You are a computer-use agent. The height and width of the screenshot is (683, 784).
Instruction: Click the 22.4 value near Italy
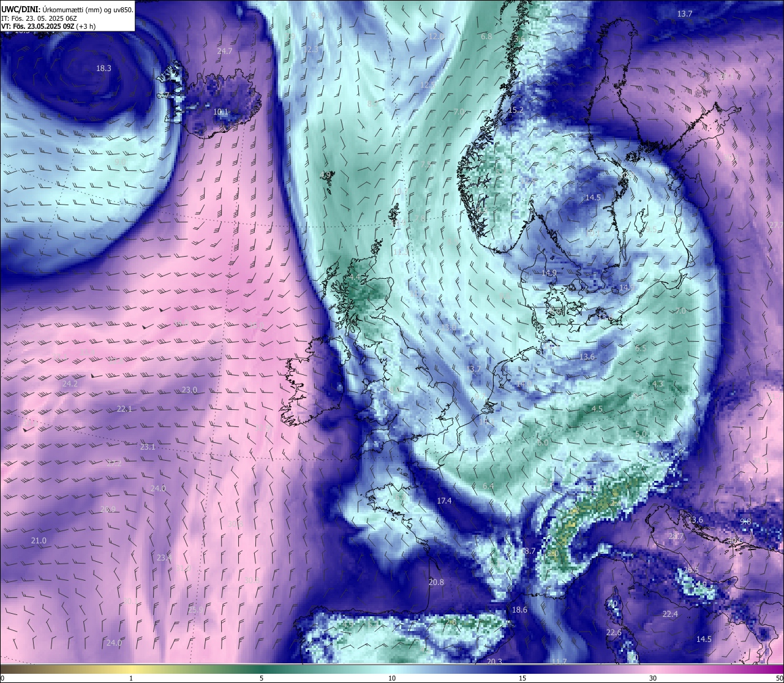click(x=670, y=614)
